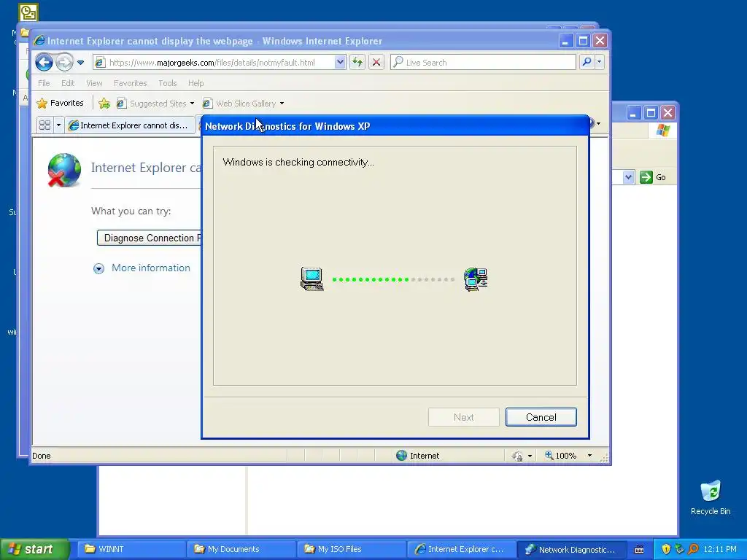Switch to My Documents taskbar button
The height and width of the screenshot is (560, 747).
[x=241, y=549]
